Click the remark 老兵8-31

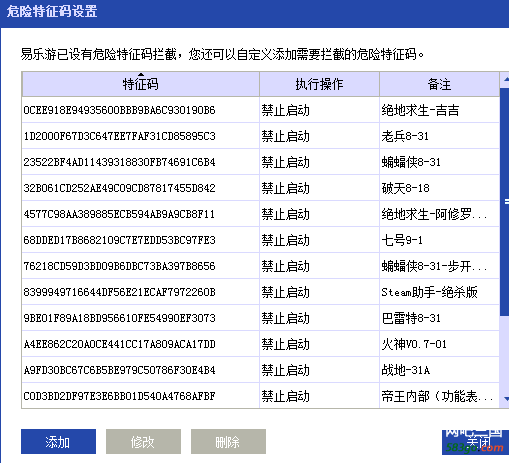click(x=405, y=136)
